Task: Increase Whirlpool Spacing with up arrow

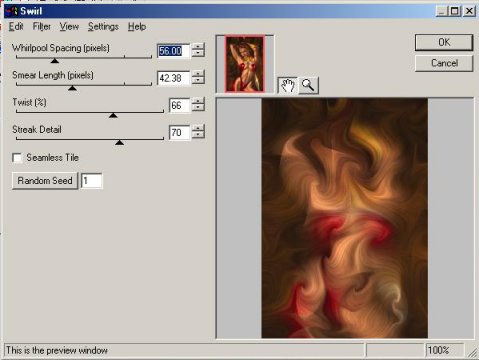Action: click(198, 47)
